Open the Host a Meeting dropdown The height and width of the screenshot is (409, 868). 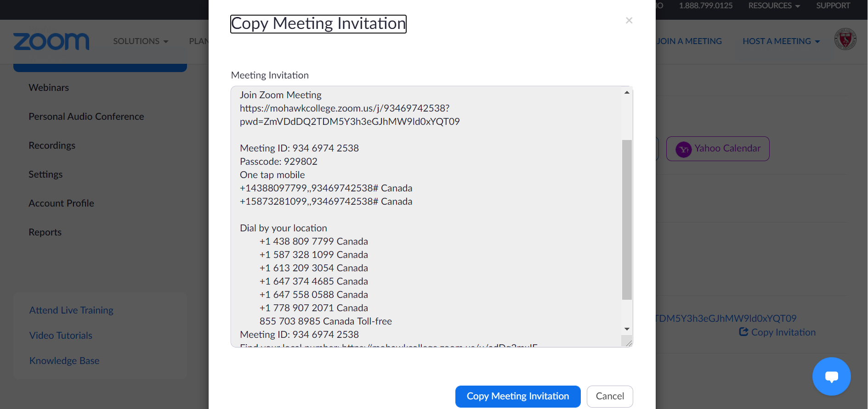point(781,41)
